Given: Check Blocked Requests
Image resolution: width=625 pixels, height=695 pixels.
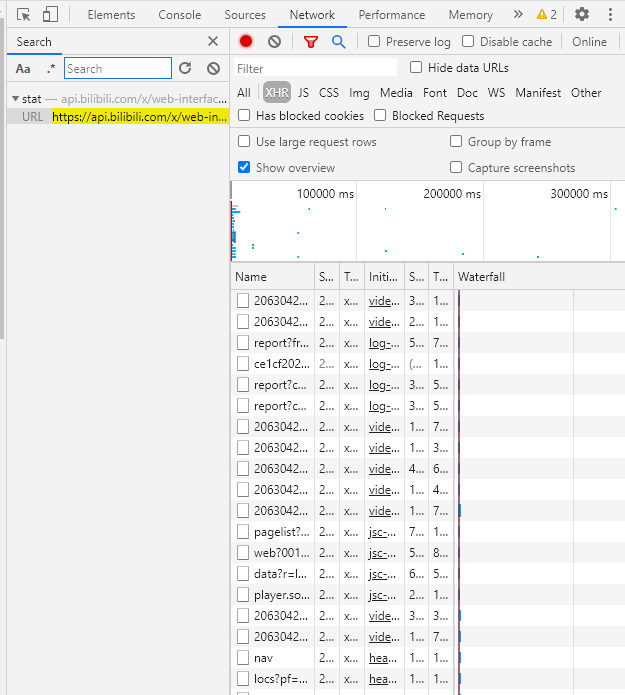Looking at the screenshot, I should pyautogui.click(x=379, y=115).
